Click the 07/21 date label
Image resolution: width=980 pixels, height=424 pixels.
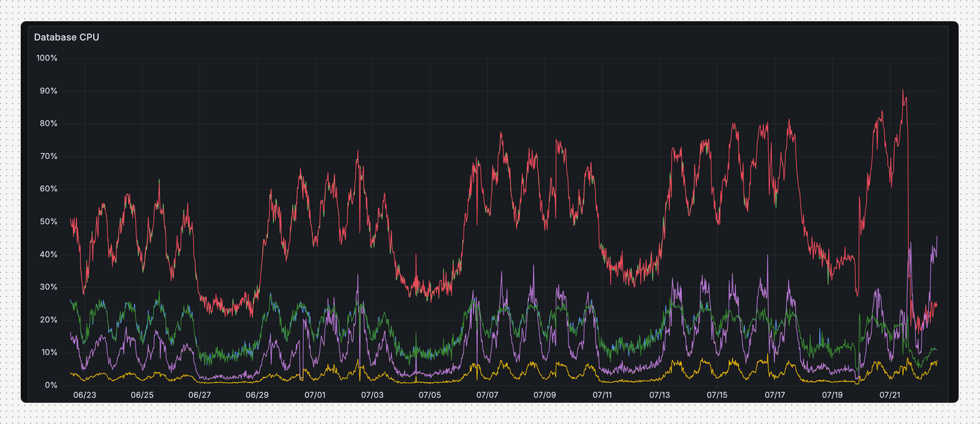tap(890, 395)
